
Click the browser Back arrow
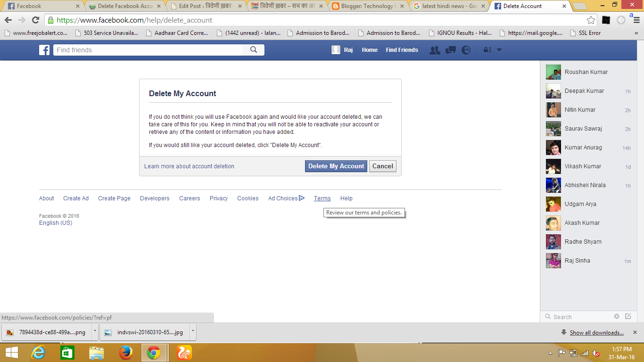tap(8, 20)
